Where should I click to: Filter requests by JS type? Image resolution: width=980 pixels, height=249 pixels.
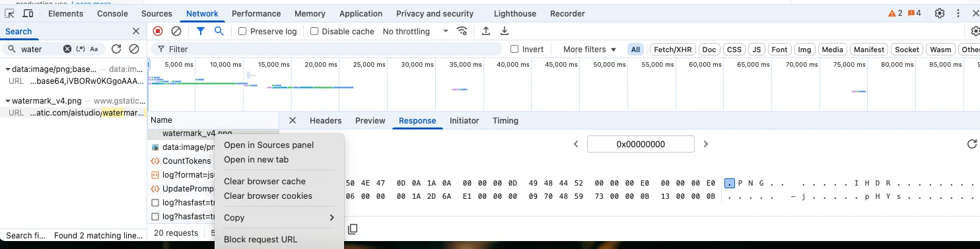pos(757,50)
